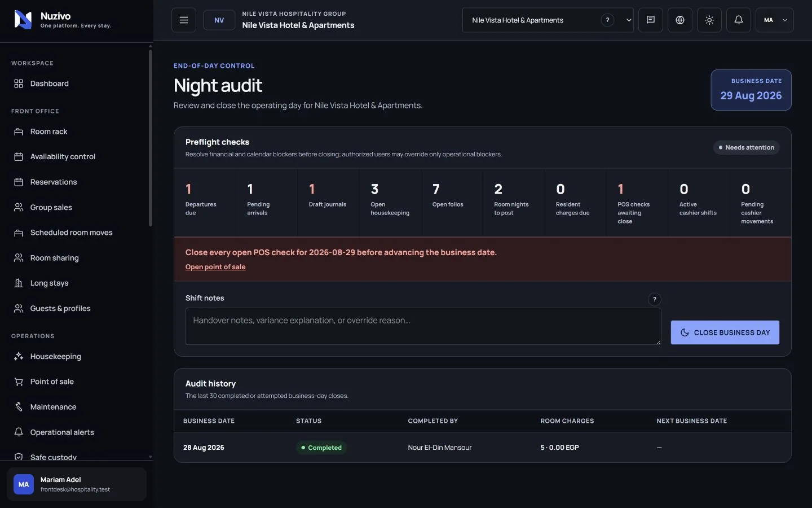This screenshot has width=812, height=508.
Task: Click the Room Charges column header
Action: click(x=567, y=421)
